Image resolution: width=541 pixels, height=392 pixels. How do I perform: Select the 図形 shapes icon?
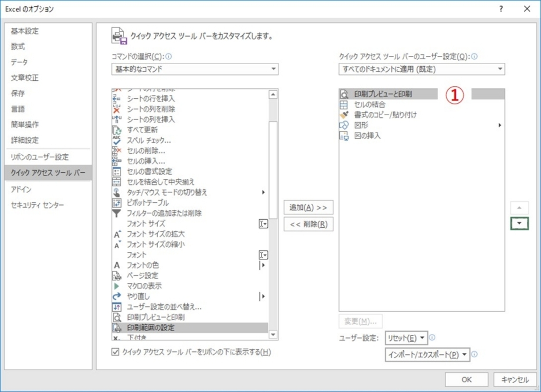pyautogui.click(x=344, y=125)
